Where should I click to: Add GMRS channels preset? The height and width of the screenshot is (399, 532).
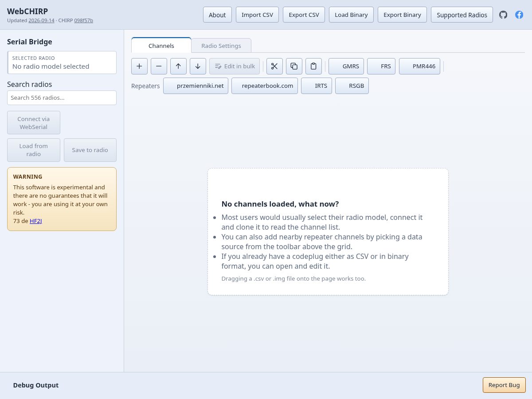click(346, 66)
